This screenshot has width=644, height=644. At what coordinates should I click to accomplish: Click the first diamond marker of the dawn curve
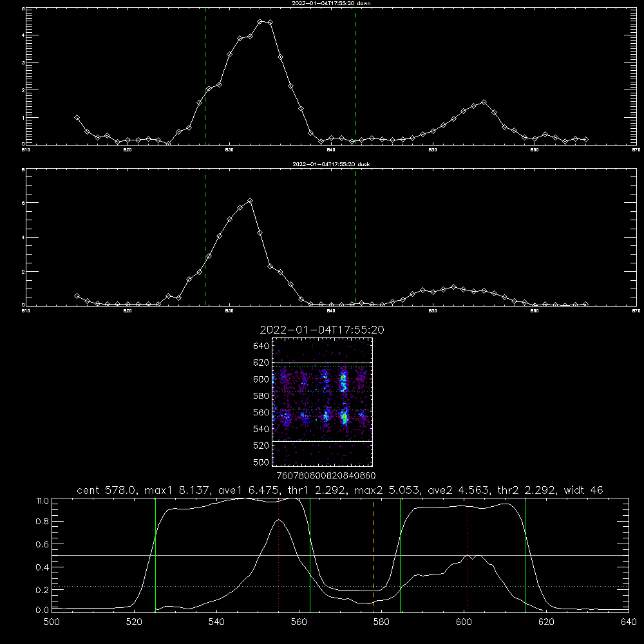(x=77, y=117)
